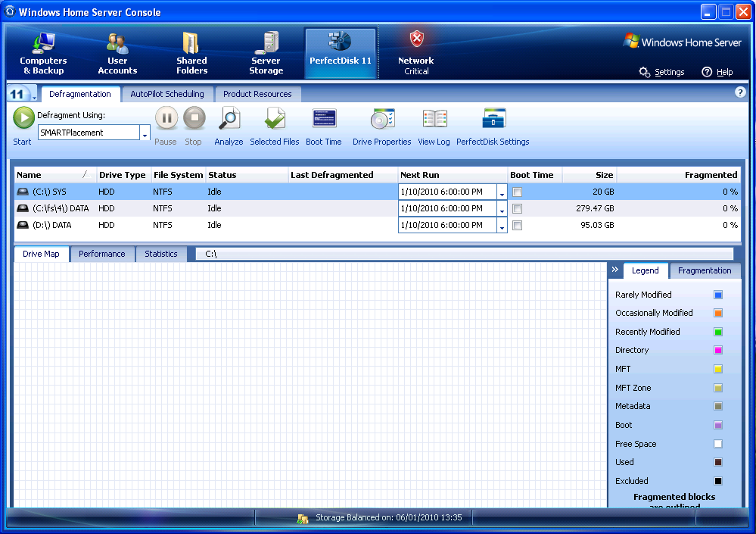Select the Drive Map tab
Screen dimensions: 756x534
click(x=41, y=254)
